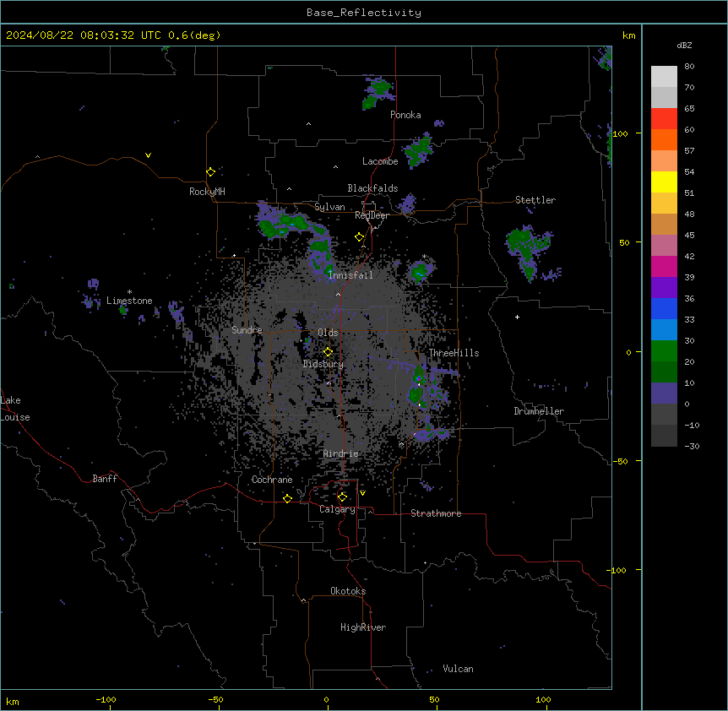Click the asterisk marker above Limestone

(x=129, y=292)
